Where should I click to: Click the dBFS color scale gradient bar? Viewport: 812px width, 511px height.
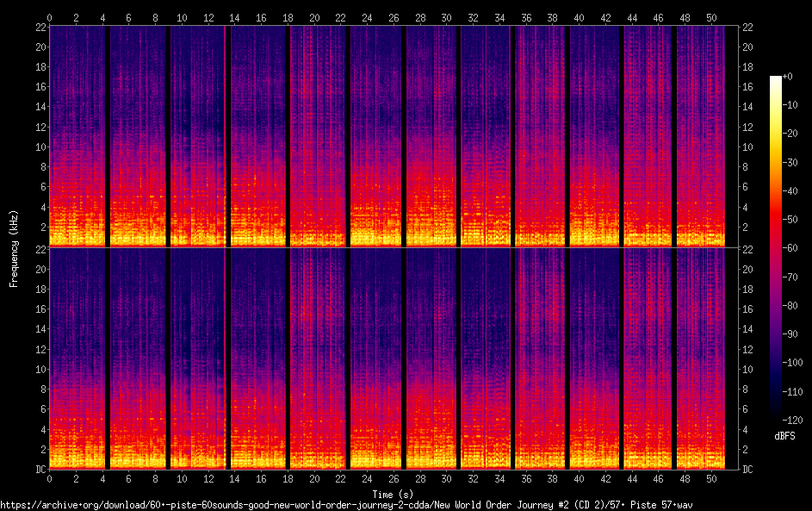point(775,247)
